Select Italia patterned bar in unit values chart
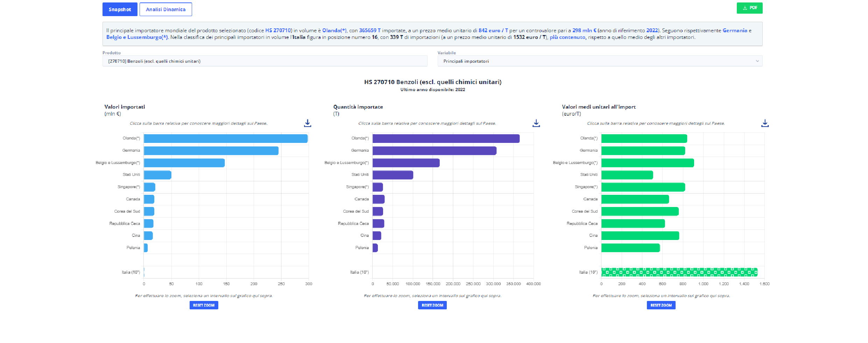Screen dimensions: 868x343 (x=679, y=272)
